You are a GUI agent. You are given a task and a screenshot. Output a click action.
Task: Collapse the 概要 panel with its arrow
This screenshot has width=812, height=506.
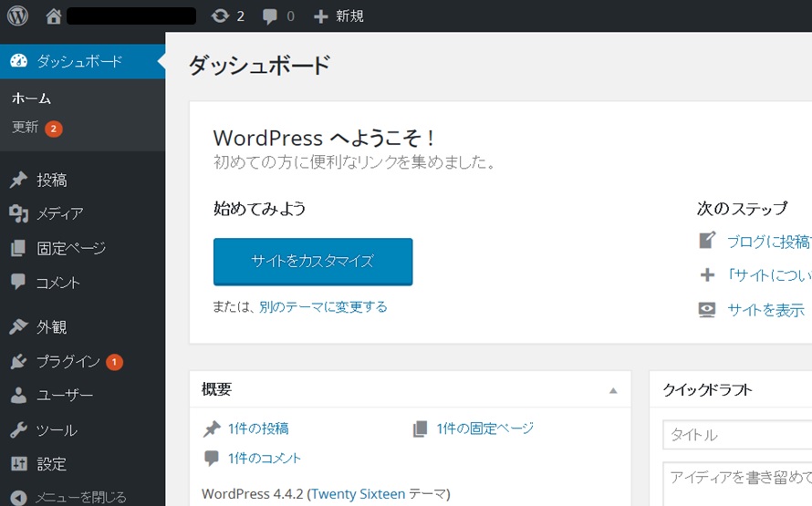coord(613,390)
